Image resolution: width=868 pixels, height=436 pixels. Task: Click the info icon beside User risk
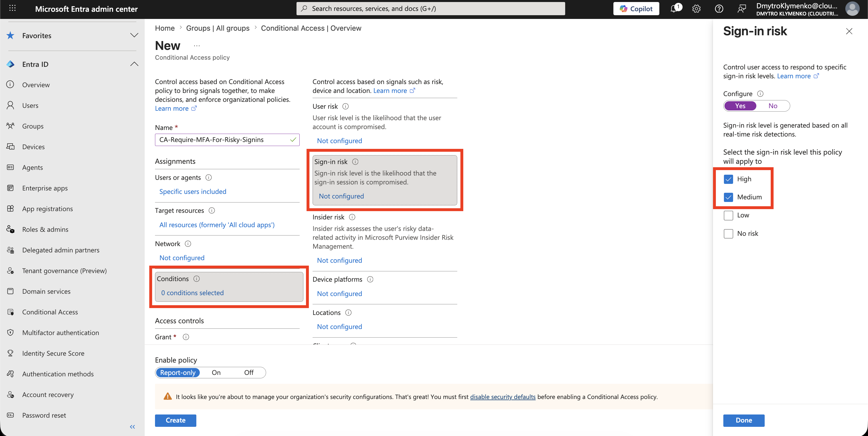pos(345,106)
